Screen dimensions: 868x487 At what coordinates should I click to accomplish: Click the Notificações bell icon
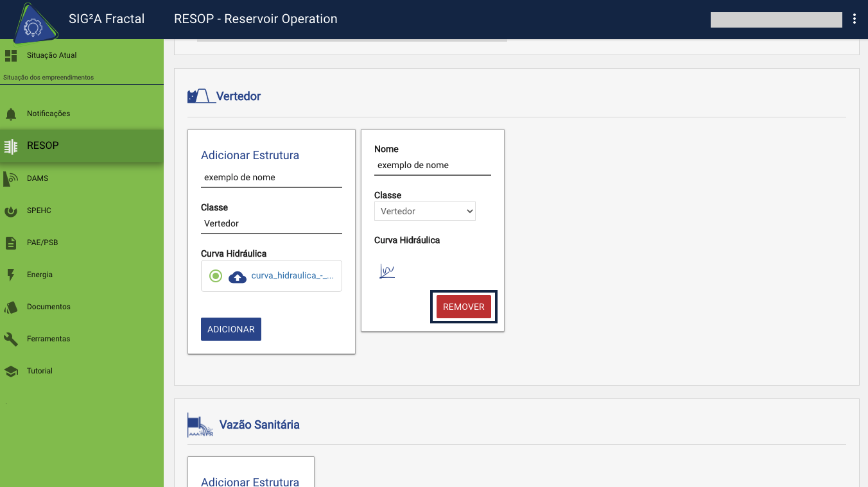(11, 114)
